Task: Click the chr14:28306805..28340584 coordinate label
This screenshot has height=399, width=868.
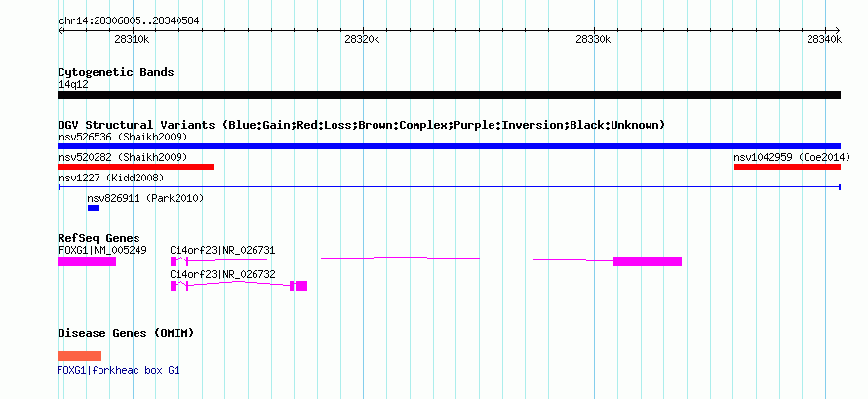Action: 129,21
